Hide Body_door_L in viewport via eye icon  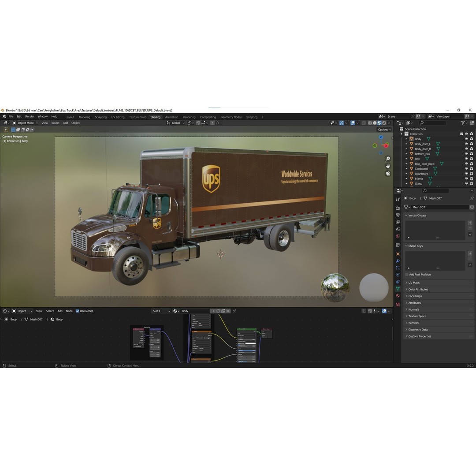pos(466,144)
